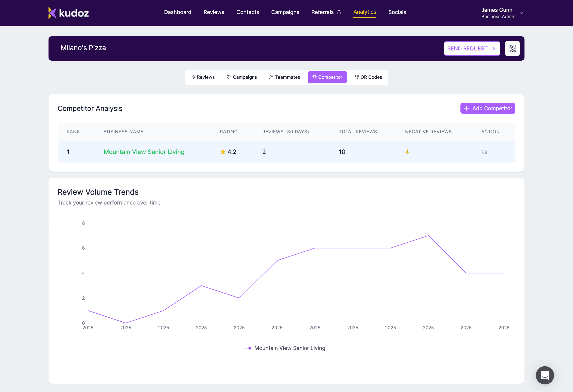Click the lock icon next to Referrals
The image size is (573, 392).
pos(339,12)
